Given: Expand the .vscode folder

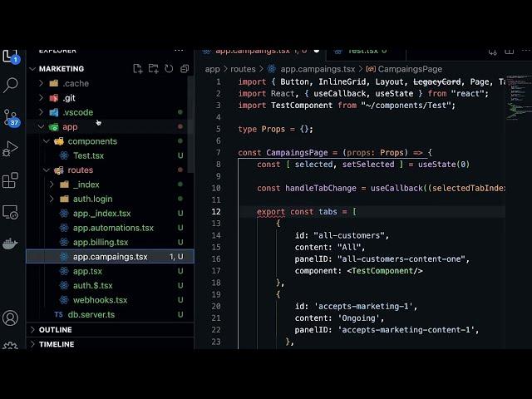Looking at the screenshot, I should tap(41, 112).
